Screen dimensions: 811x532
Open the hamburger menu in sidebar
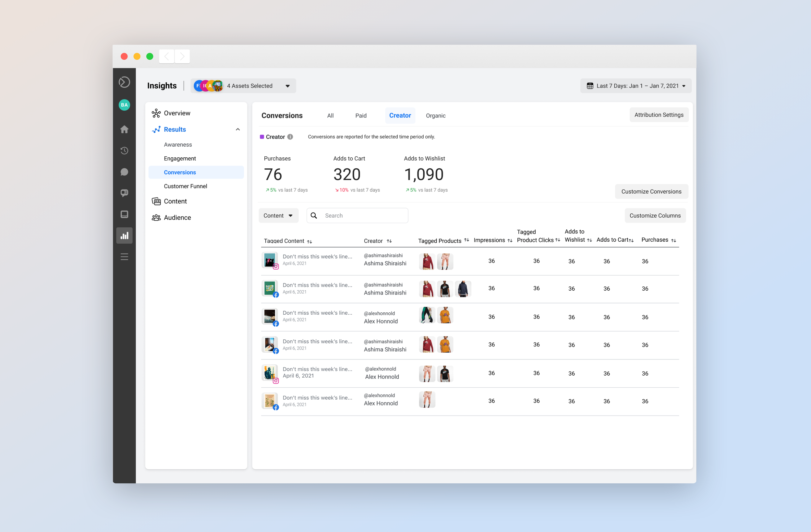(x=124, y=257)
